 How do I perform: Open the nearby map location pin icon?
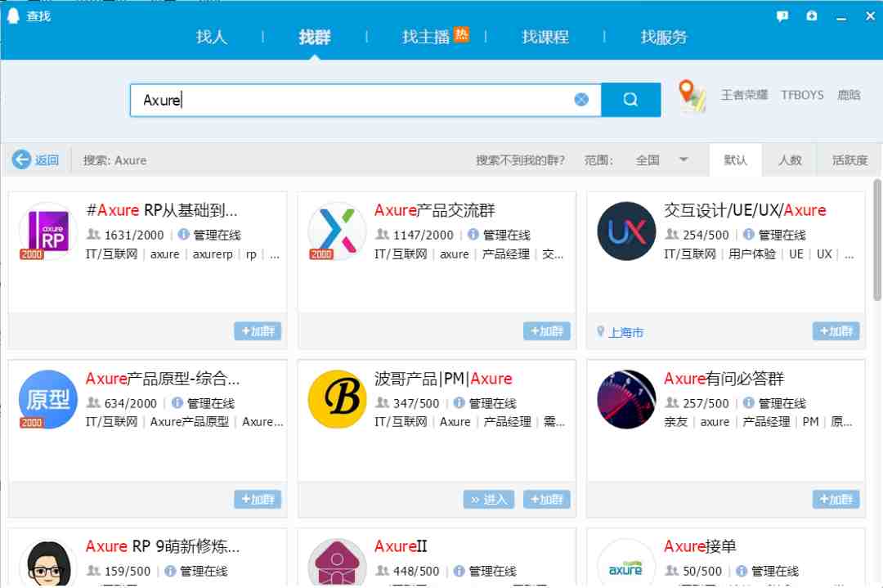(x=692, y=96)
